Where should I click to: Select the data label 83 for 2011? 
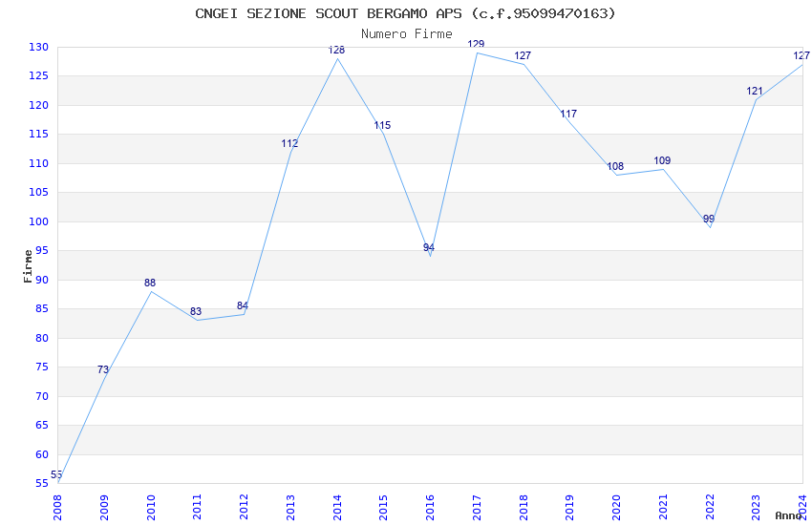coord(196,312)
